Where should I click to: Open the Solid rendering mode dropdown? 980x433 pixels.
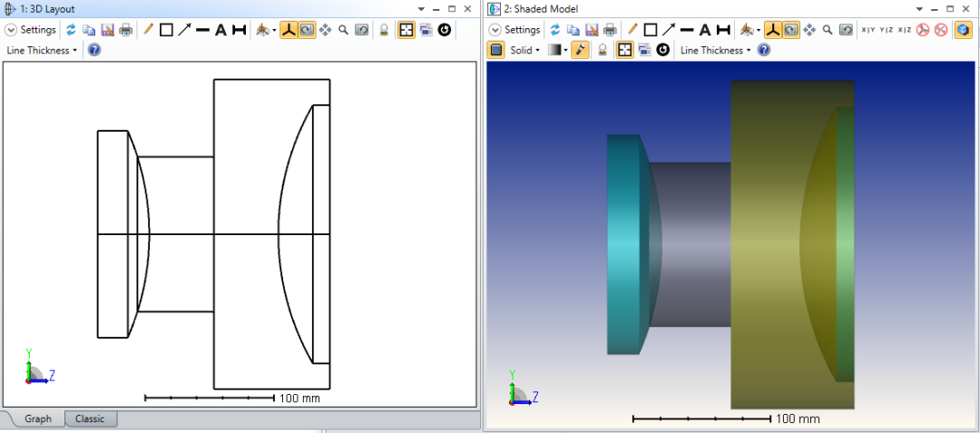[x=524, y=50]
